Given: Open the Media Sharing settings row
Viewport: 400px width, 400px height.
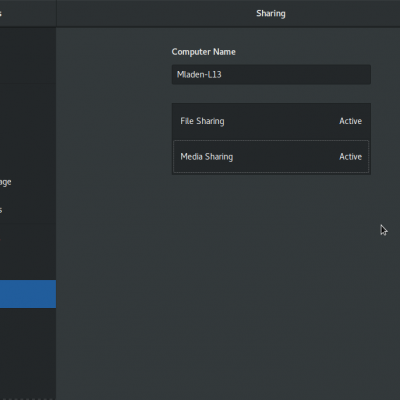Looking at the screenshot, I should point(271,156).
